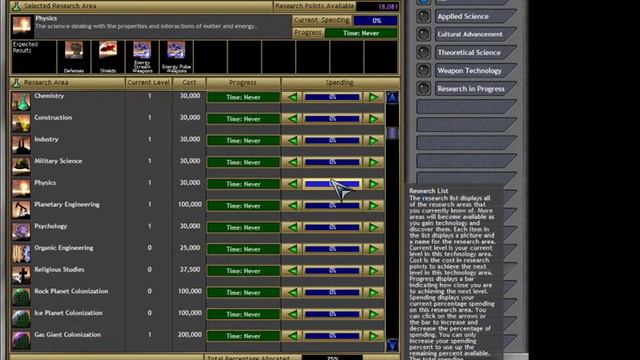Increase Physics spending with right arrow
The height and width of the screenshot is (360, 640).
tap(373, 184)
